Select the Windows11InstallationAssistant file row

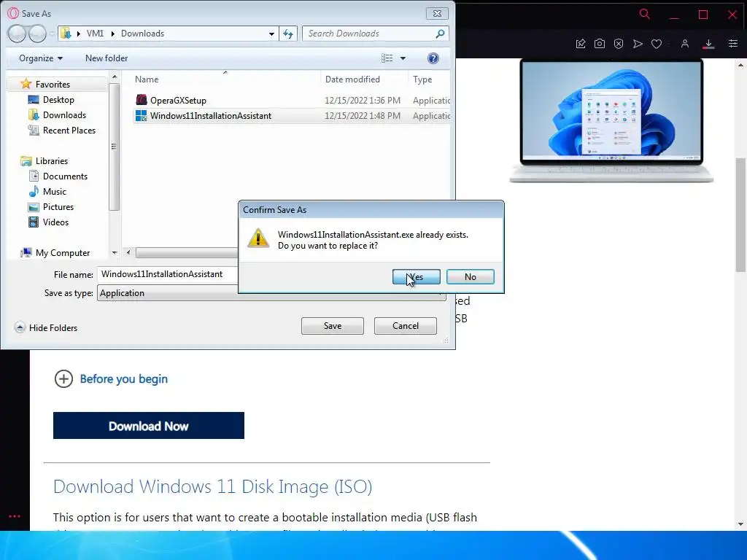pos(292,116)
